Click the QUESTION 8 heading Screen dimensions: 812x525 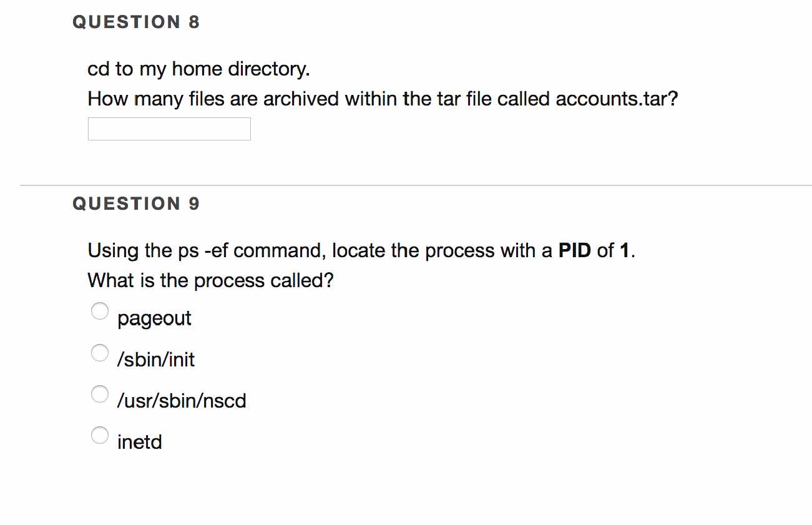click(x=136, y=22)
